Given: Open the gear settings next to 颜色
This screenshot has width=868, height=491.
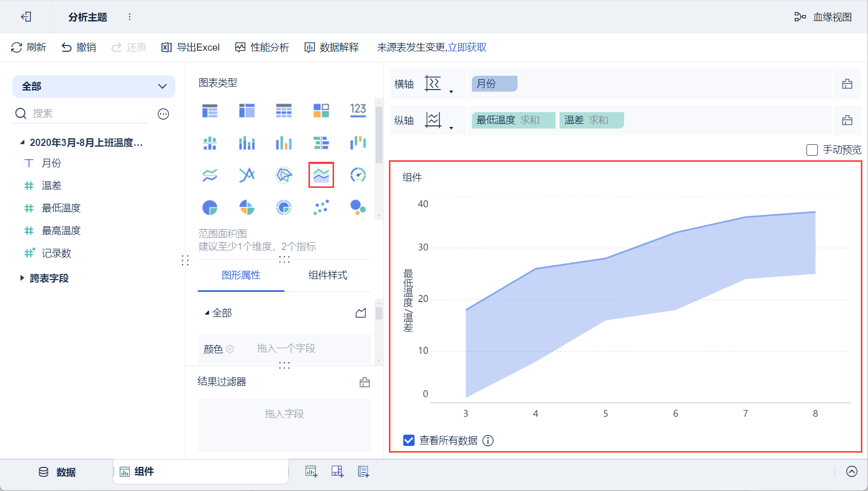Looking at the screenshot, I should (230, 349).
